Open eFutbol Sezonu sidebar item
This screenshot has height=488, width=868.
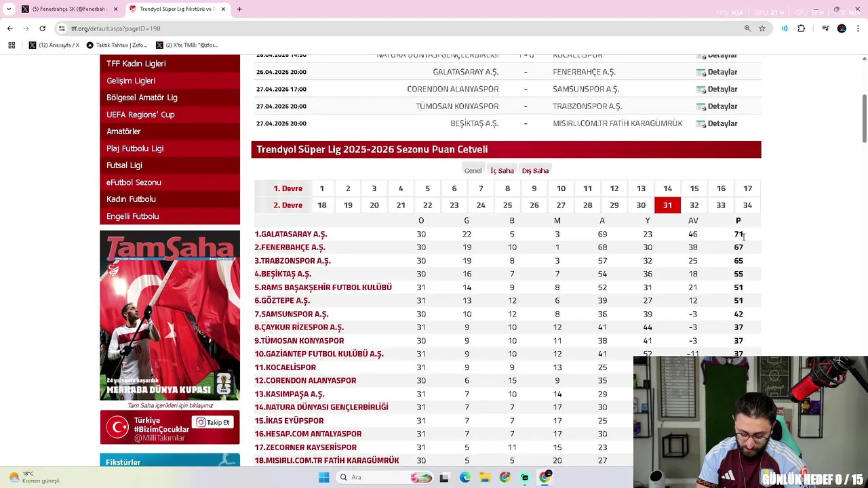pos(170,182)
